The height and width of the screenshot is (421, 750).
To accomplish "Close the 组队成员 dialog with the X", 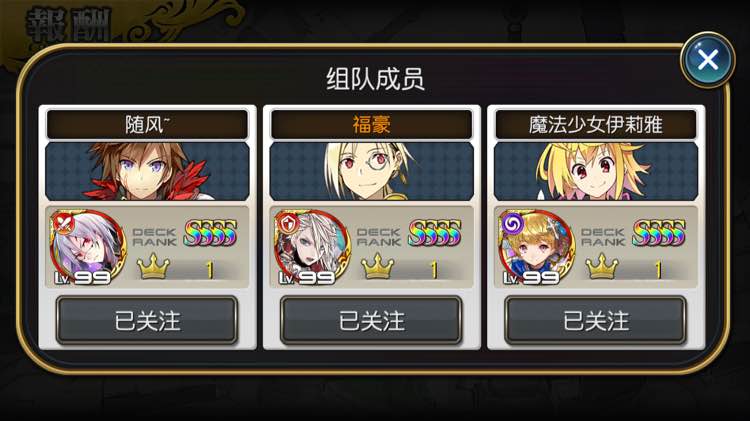I will pos(707,60).
